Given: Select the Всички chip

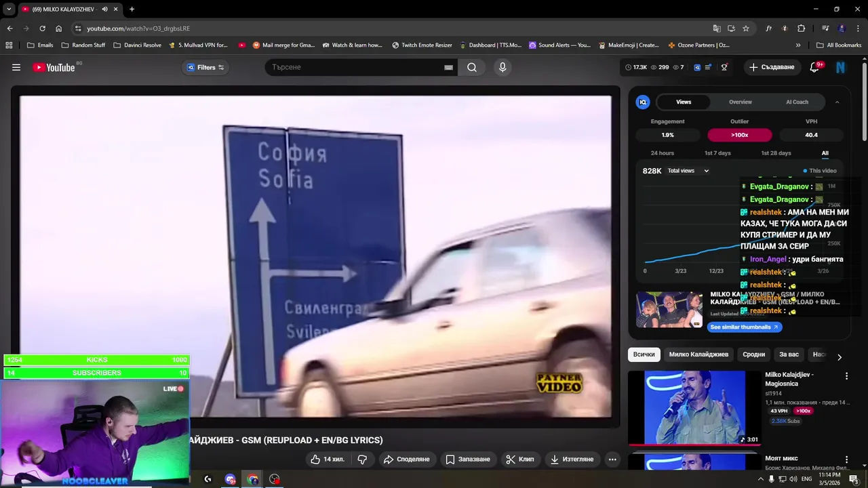Looking at the screenshot, I should click(644, 354).
